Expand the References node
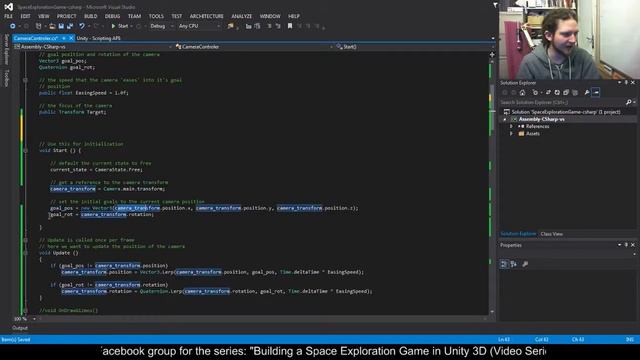The image size is (640, 360). click(511, 127)
